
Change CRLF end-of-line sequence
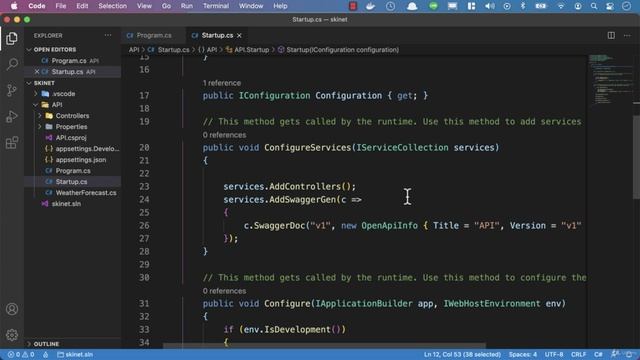point(578,355)
